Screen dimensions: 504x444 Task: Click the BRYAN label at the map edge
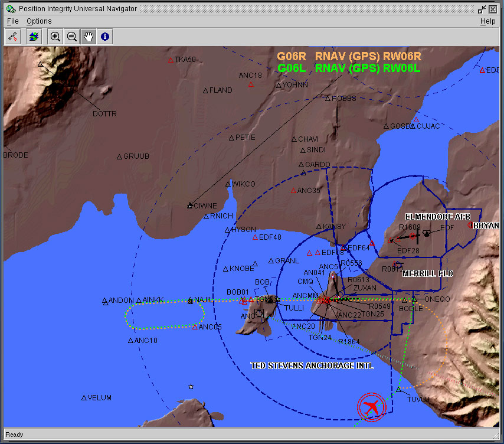(486, 226)
